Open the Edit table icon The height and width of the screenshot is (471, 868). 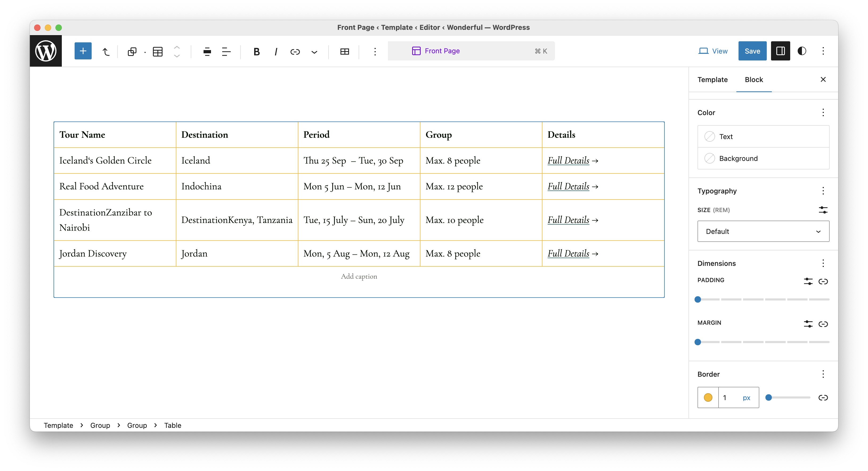pos(344,51)
